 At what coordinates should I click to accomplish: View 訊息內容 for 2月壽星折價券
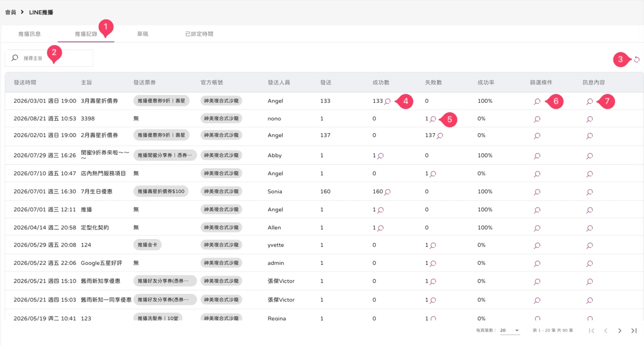coord(590,136)
